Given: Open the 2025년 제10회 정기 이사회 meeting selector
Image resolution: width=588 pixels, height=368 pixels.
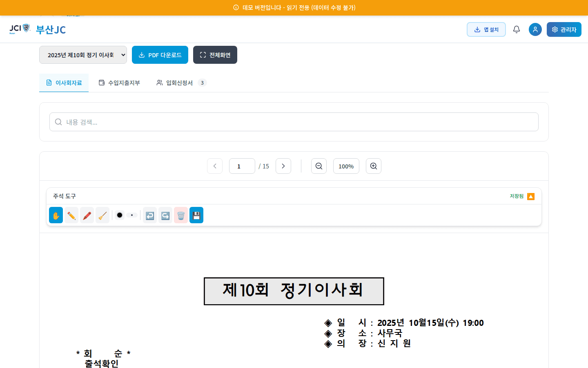Looking at the screenshot, I should click(83, 54).
